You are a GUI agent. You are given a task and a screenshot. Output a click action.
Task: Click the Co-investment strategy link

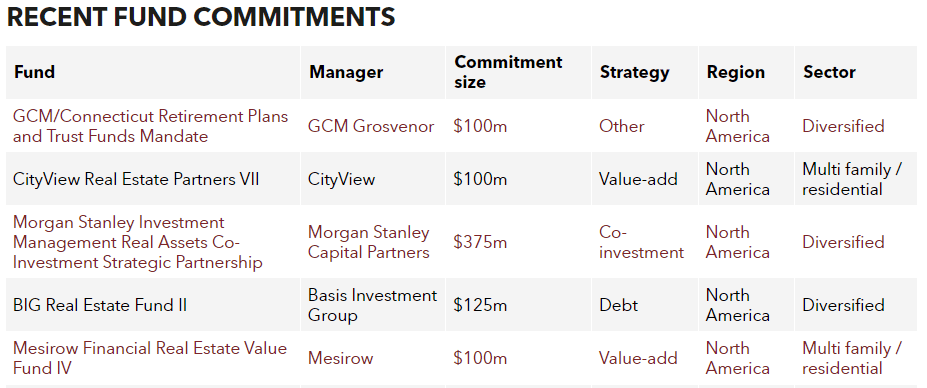coord(641,242)
